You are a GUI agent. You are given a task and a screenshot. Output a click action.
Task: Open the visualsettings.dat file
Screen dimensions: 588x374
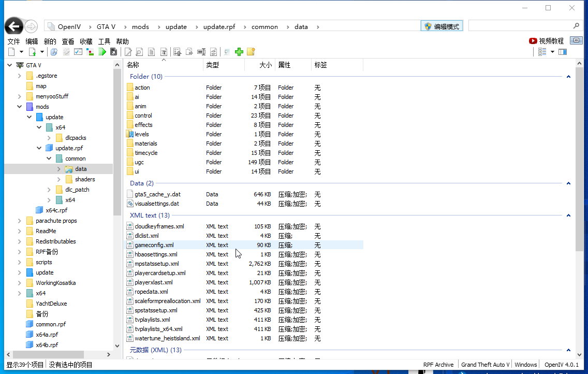pyautogui.click(x=157, y=204)
